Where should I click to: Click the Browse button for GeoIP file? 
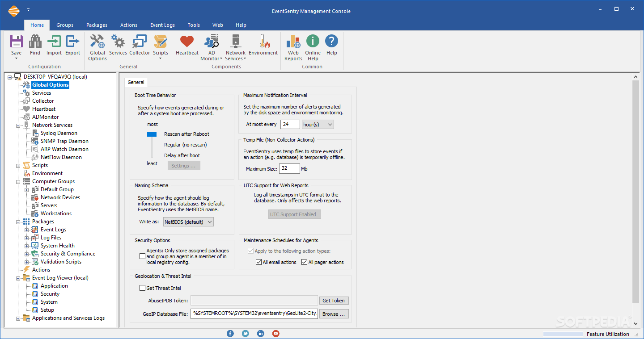coord(334,314)
